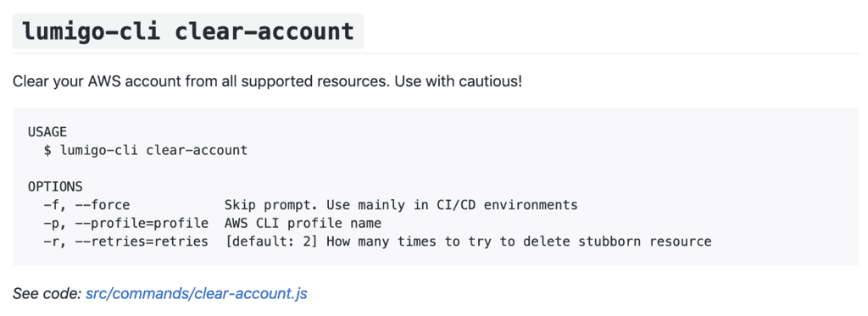Click the 'Clear your AWS account' description sentence
The height and width of the screenshot is (316, 868).
click(x=267, y=82)
